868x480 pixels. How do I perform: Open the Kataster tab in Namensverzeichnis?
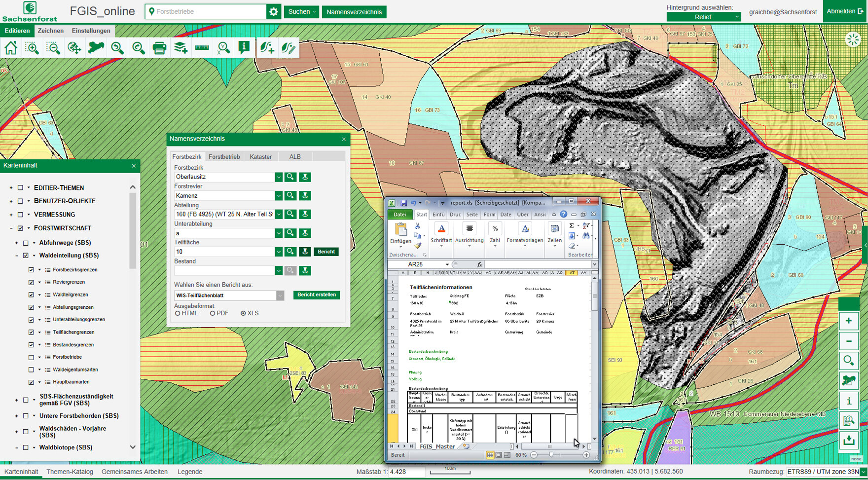pos(261,156)
